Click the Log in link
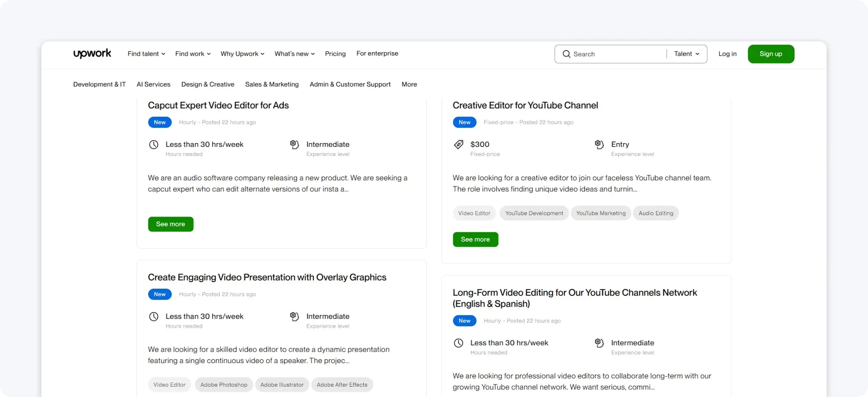Image resolution: width=868 pixels, height=397 pixels. point(727,54)
